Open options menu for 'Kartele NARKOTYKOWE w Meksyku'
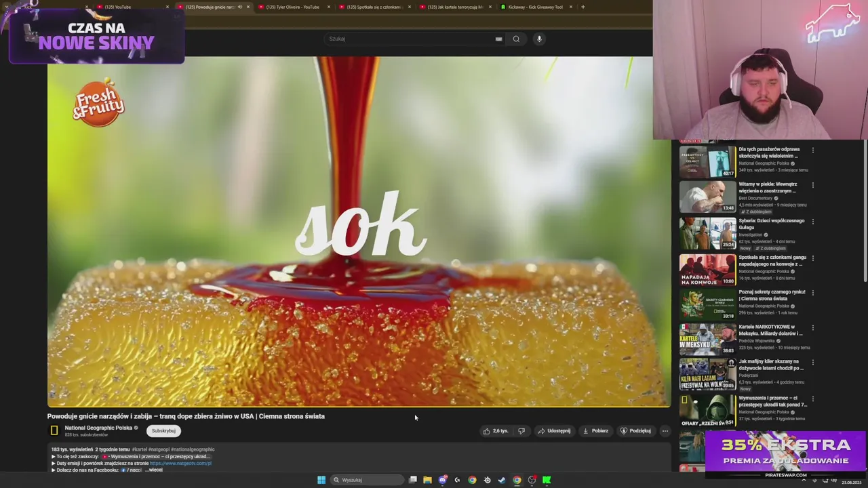The width and height of the screenshot is (868, 488). tap(812, 328)
